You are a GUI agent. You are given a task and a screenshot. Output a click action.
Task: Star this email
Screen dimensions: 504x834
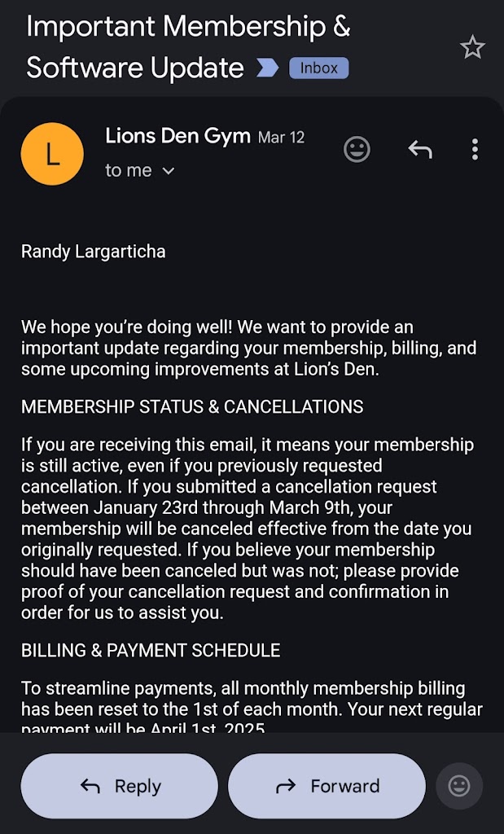(472, 48)
